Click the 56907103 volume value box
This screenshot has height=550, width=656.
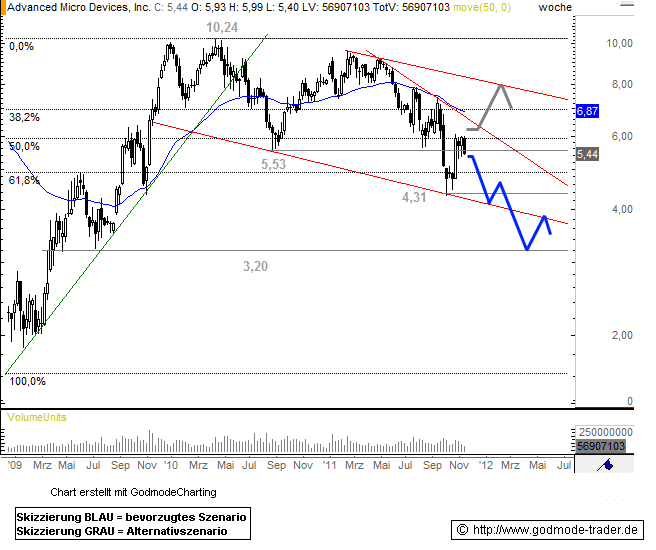pyautogui.click(x=601, y=446)
